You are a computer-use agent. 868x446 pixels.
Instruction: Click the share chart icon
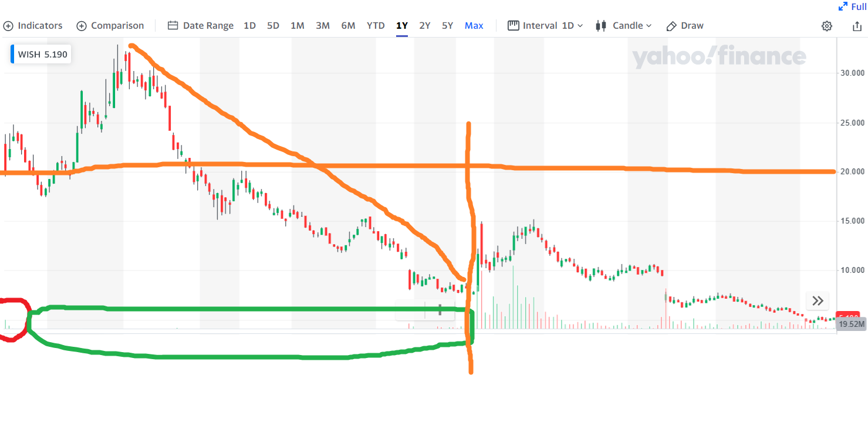pyautogui.click(x=857, y=26)
